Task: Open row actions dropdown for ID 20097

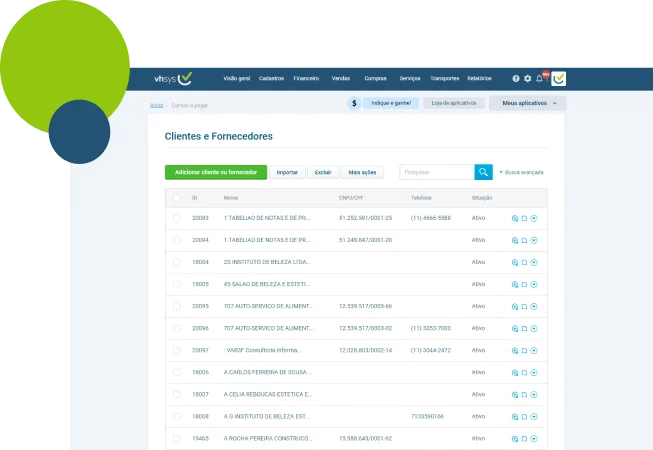Action: (534, 351)
